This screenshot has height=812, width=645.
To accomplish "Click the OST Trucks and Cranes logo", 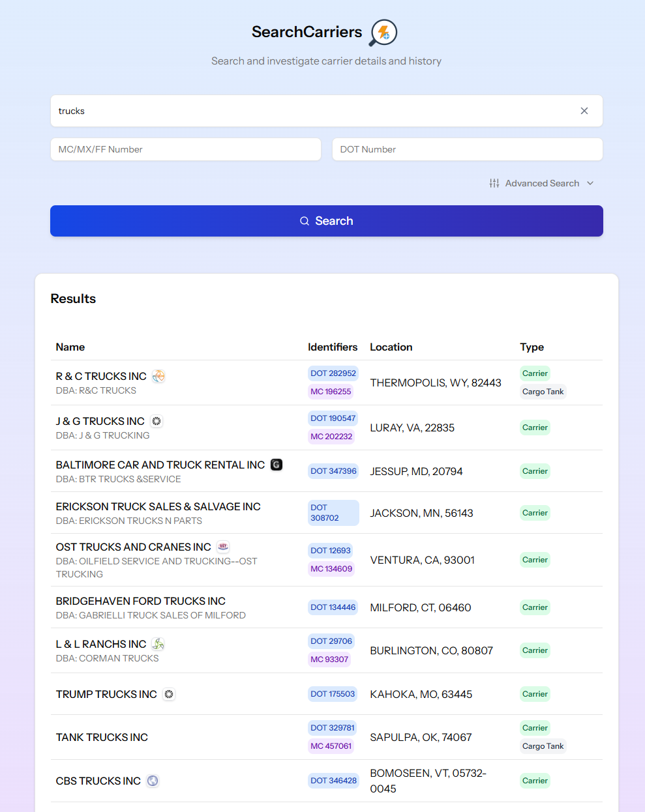I will point(223,547).
